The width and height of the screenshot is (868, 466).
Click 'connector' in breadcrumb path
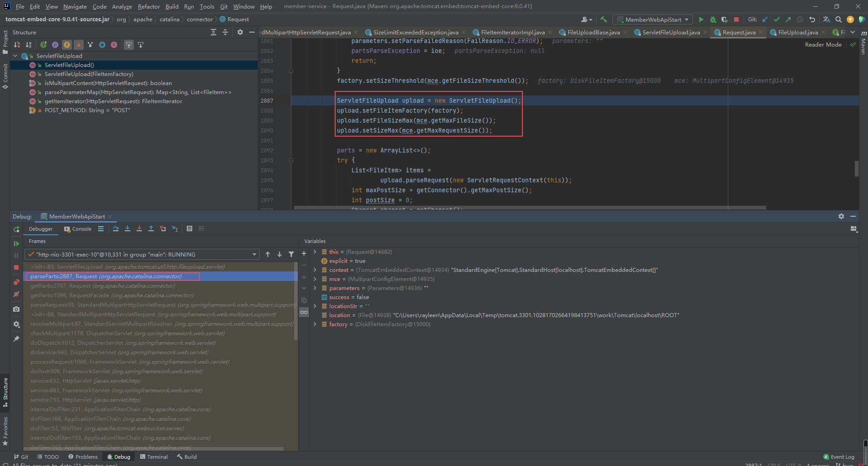click(200, 19)
